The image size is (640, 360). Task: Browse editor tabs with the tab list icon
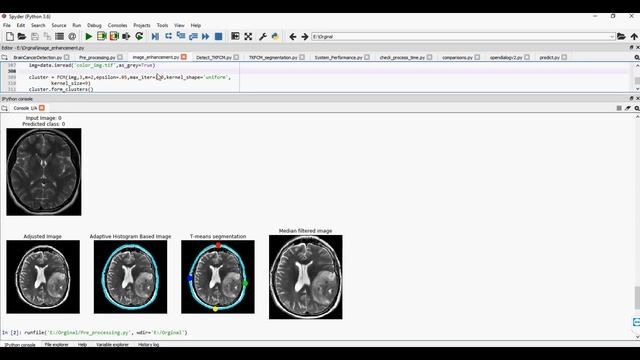coord(4,58)
